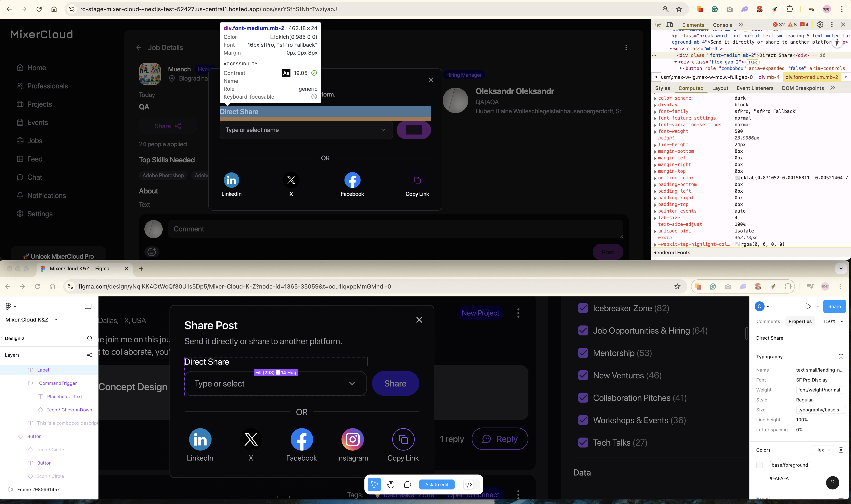Click the Figma comment tool icon
The image size is (851, 504).
407,484
